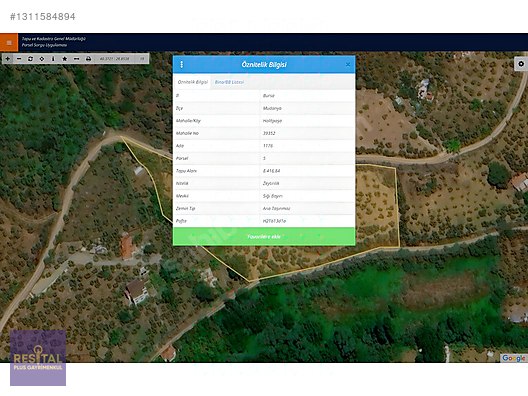Viewport: 528px width, 396px height.
Task: Close the Öznitelik Bilgisi dialog
Action: (x=348, y=64)
